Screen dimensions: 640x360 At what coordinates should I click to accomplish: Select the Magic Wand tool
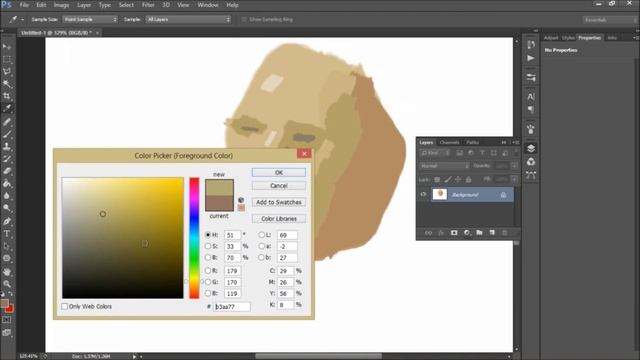click(x=7, y=84)
